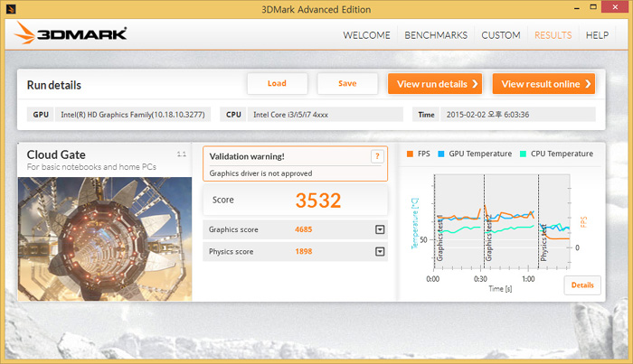This screenshot has width=633, height=364.
Task: Click the Save button
Action: point(347,83)
